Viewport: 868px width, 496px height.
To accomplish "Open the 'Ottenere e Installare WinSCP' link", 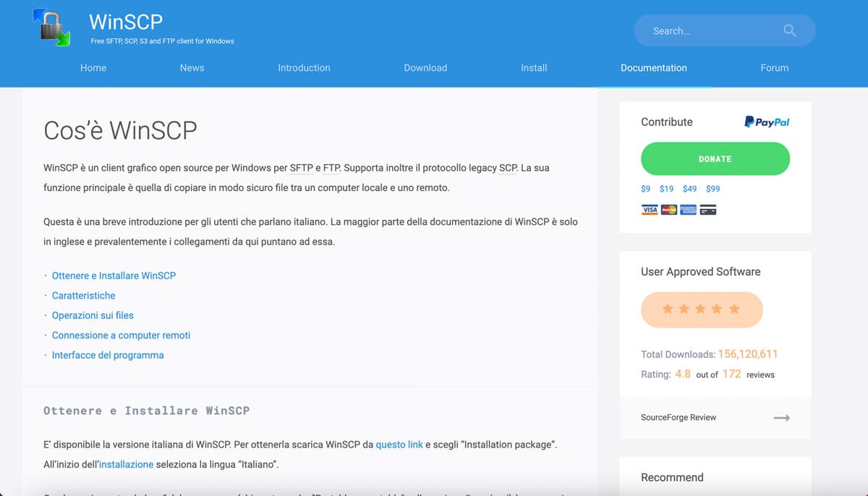I will coord(114,275).
